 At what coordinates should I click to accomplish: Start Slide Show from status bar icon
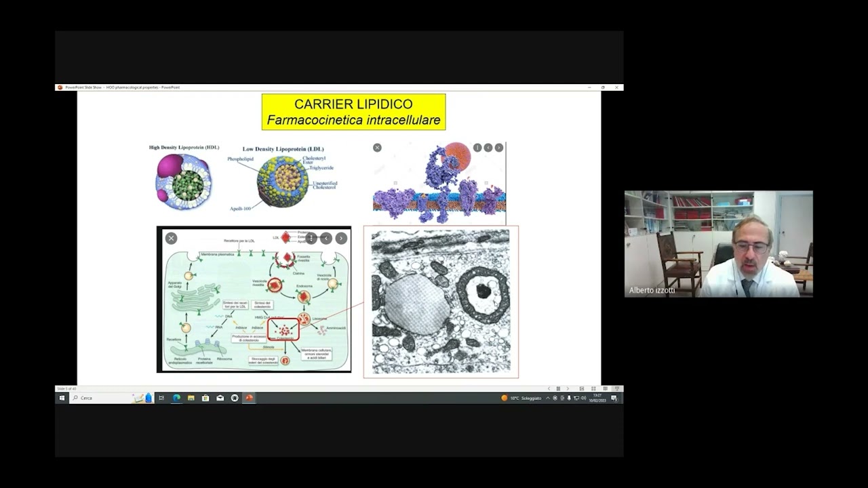616,388
